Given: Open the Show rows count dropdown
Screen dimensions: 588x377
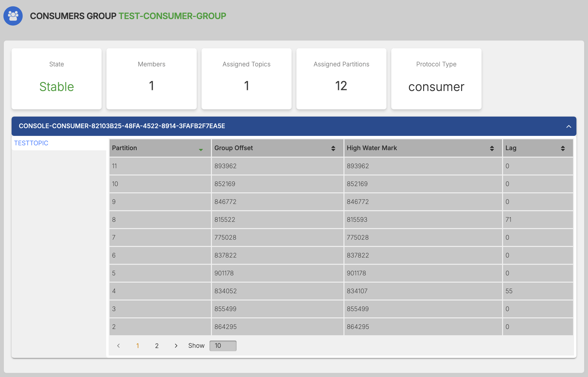Looking at the screenshot, I should tap(223, 345).
